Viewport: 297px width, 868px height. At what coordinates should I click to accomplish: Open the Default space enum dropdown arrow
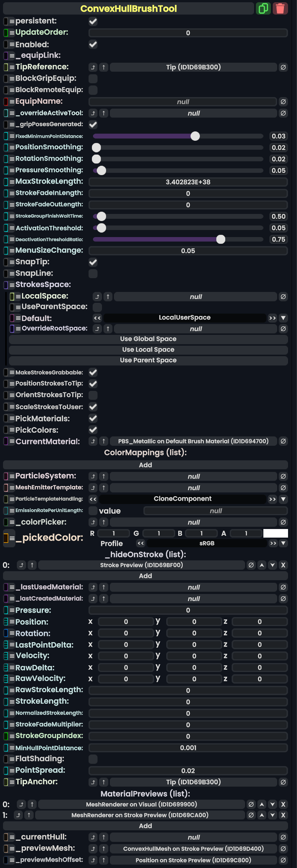pyautogui.click(x=283, y=318)
